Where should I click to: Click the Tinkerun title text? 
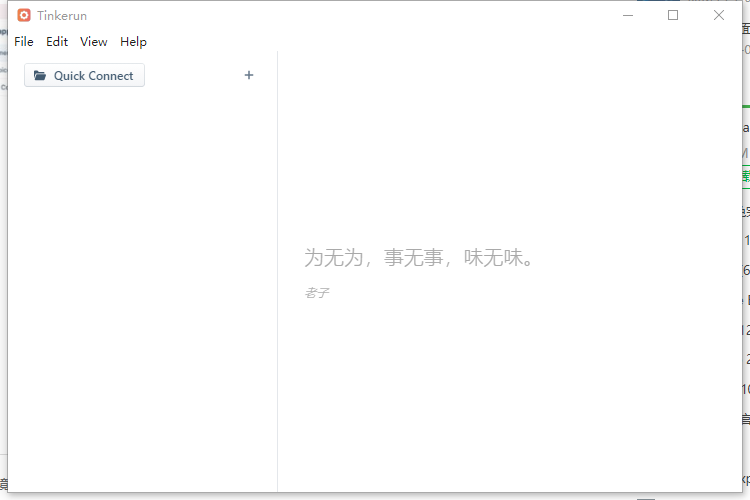62,15
